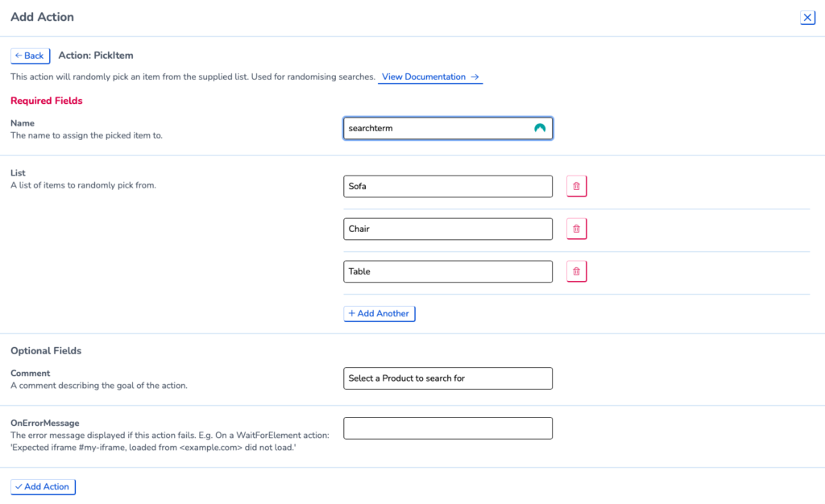Confirm with the Add Action button
This screenshot has height=504, width=825.
coord(43,486)
